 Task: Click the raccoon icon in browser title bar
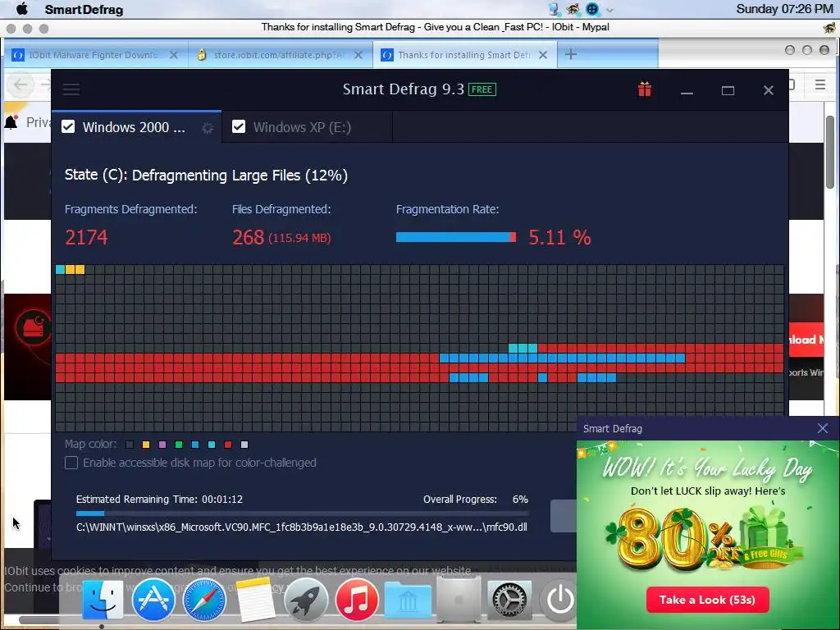coord(829,27)
